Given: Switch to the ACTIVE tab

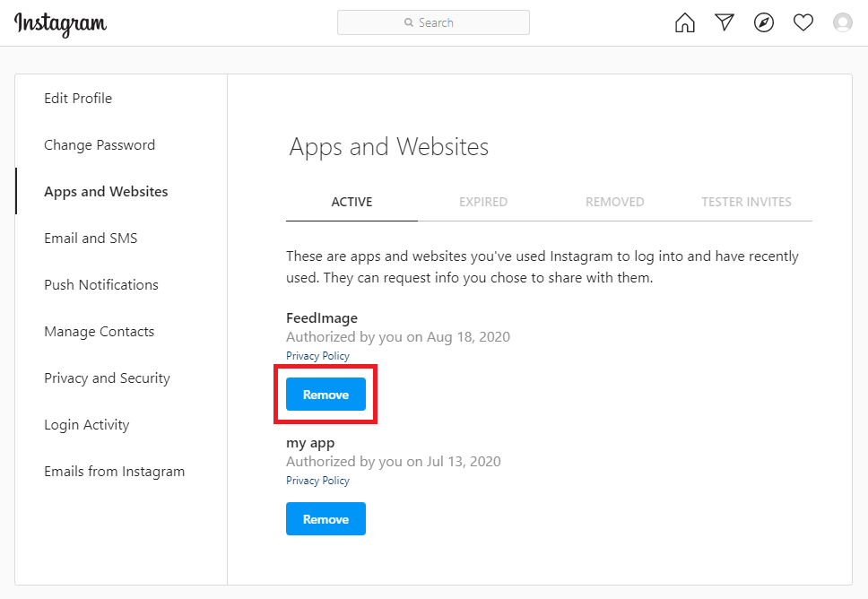Looking at the screenshot, I should point(352,202).
